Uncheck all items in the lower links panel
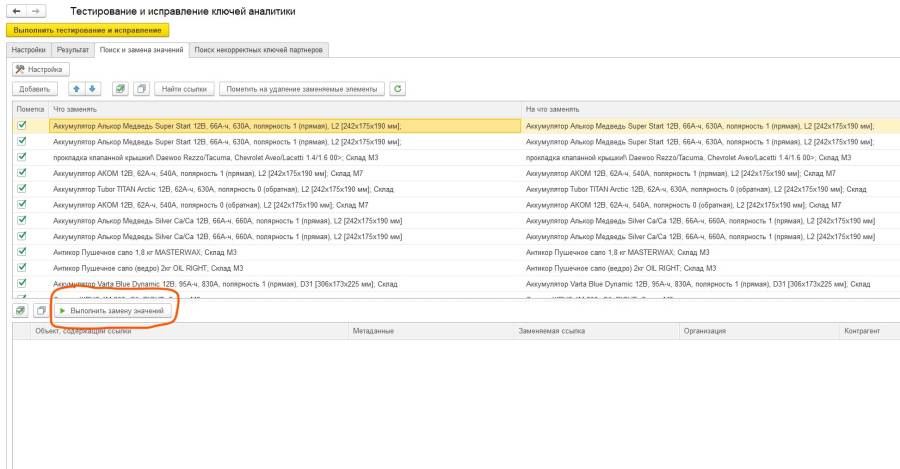900x469 pixels. click(x=38, y=311)
